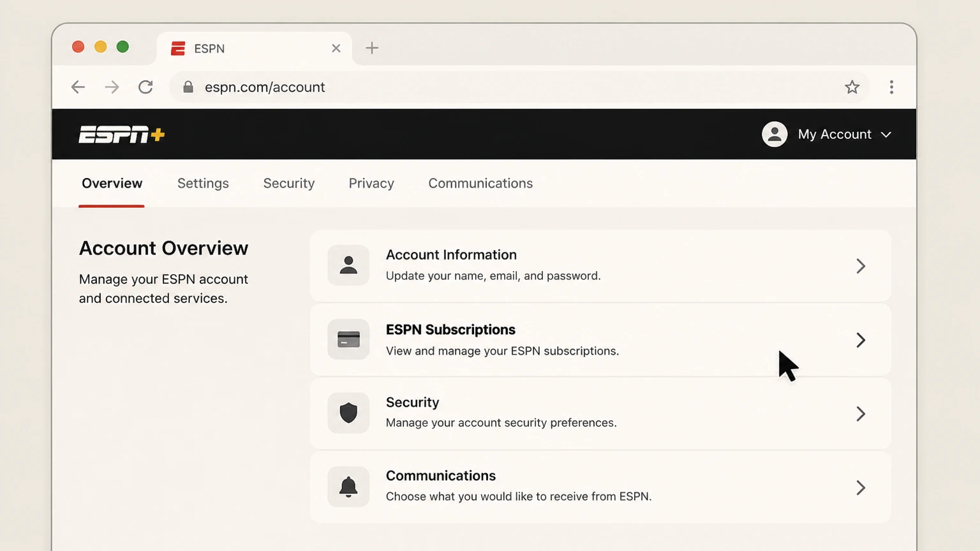Reload the page with refresh icon
980x551 pixels.
[145, 87]
